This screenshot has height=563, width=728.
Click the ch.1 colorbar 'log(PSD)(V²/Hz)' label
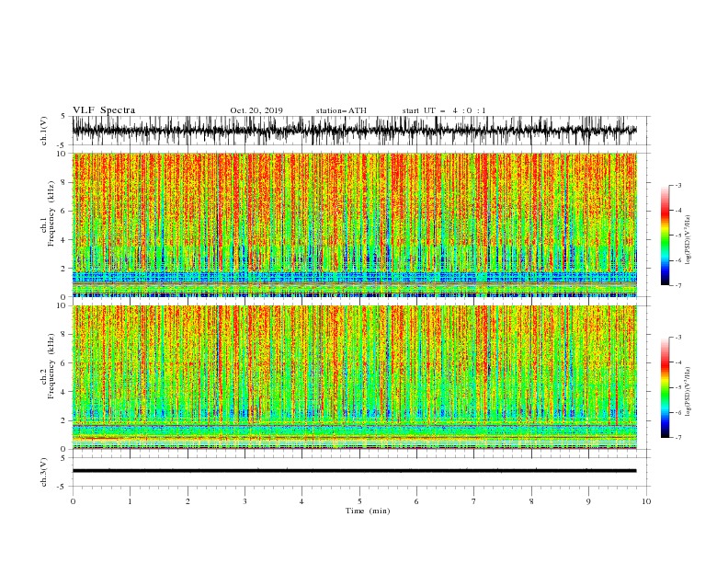coord(688,240)
